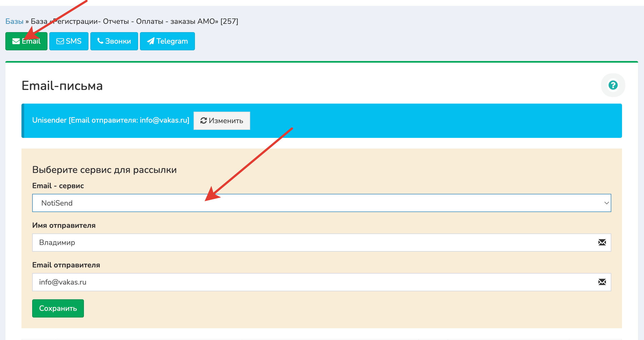Viewport: 644px width, 340px height.
Task: Select the green Email tab label
Action: tap(31, 41)
